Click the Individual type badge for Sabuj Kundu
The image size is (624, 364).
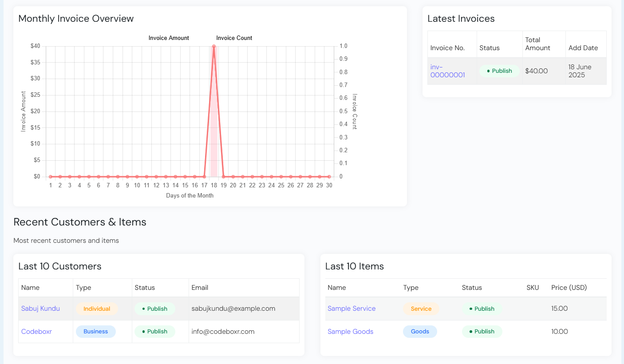coord(97,309)
